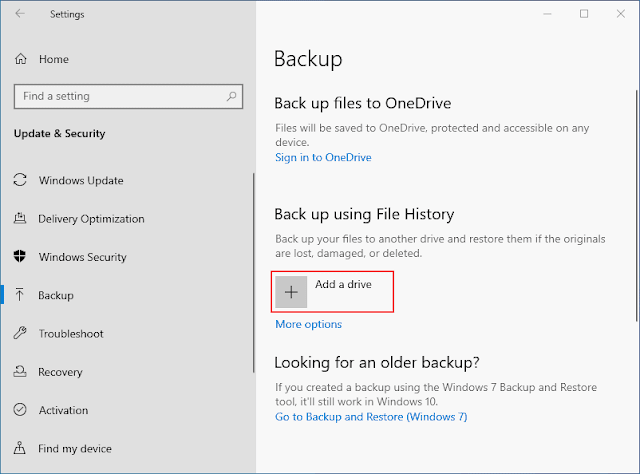Click Looking for an older backup heading
640x474 pixels.
(377, 363)
